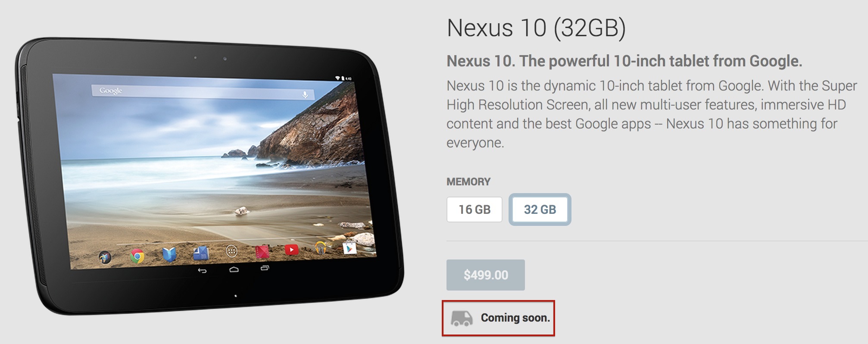Viewport: 868px width, 344px height.
Task: Tap the recent apps navigation icon
Action: pos(265,268)
